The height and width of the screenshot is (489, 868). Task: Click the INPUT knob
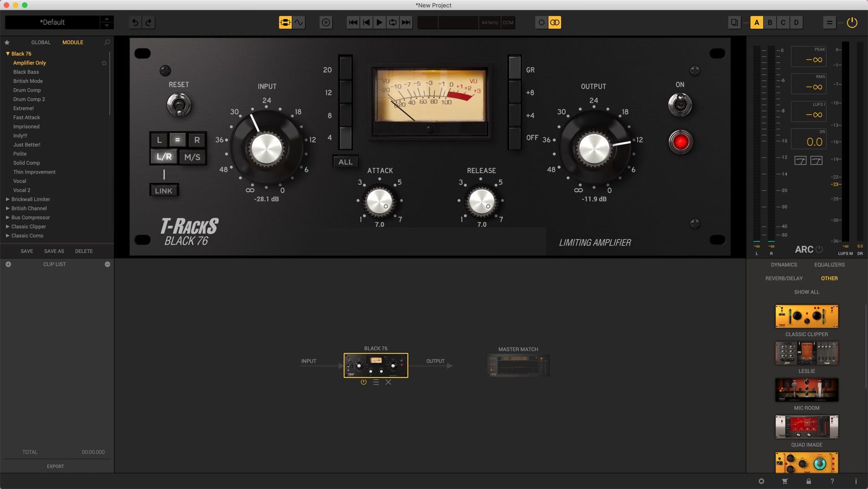[x=267, y=149]
